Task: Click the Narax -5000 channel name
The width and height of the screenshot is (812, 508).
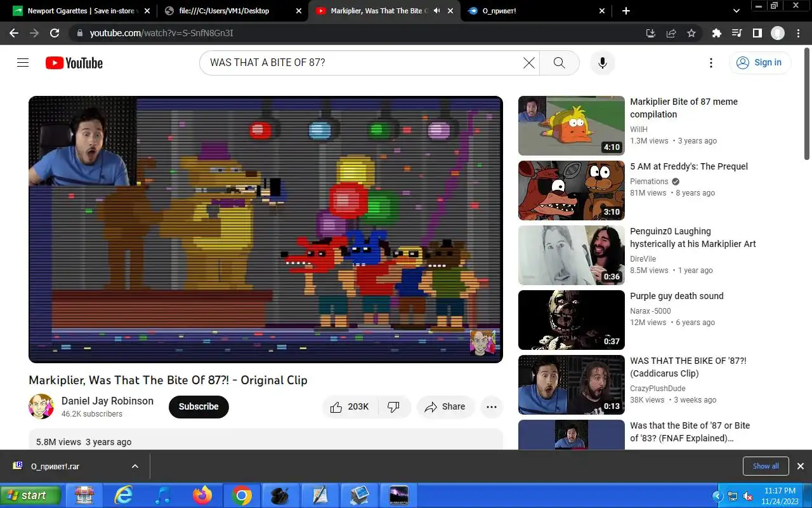Action: (650, 311)
